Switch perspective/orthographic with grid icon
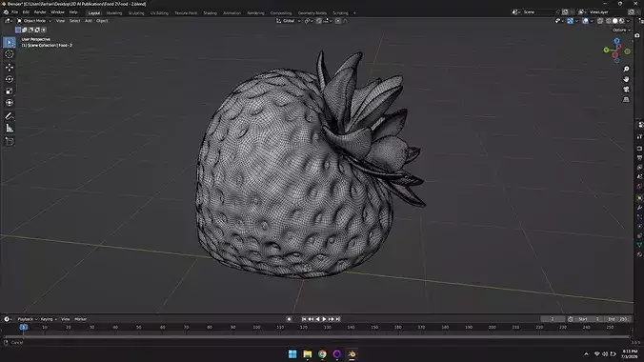The image size is (644, 362). (626, 99)
